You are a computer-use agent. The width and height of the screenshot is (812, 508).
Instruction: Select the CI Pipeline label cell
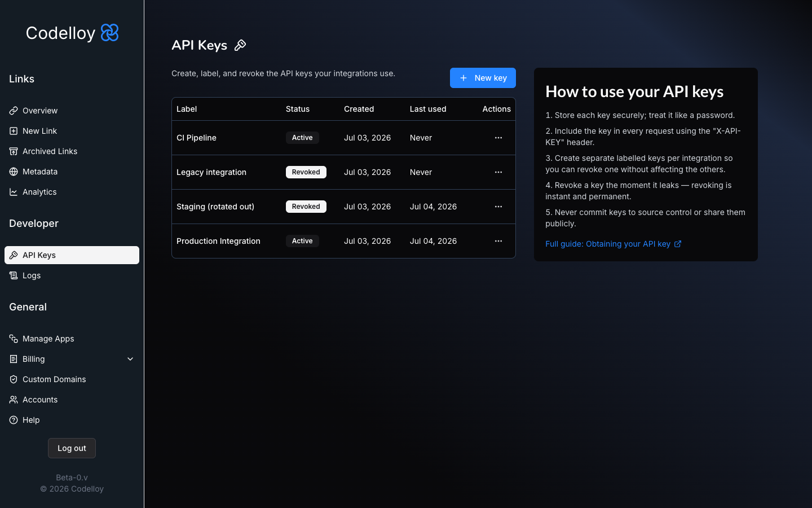tap(196, 138)
